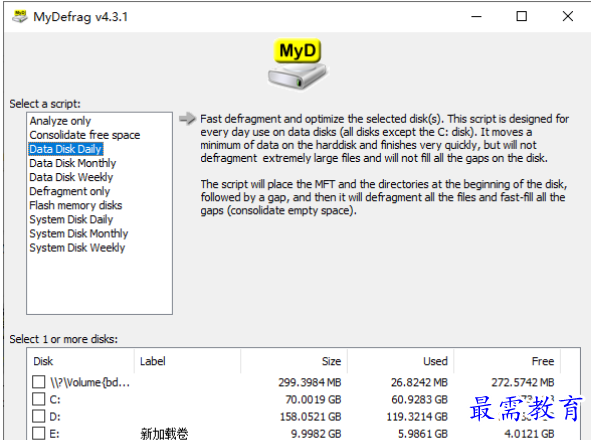
Task: Sort disks by Free column header
Action: pyautogui.click(x=507, y=361)
